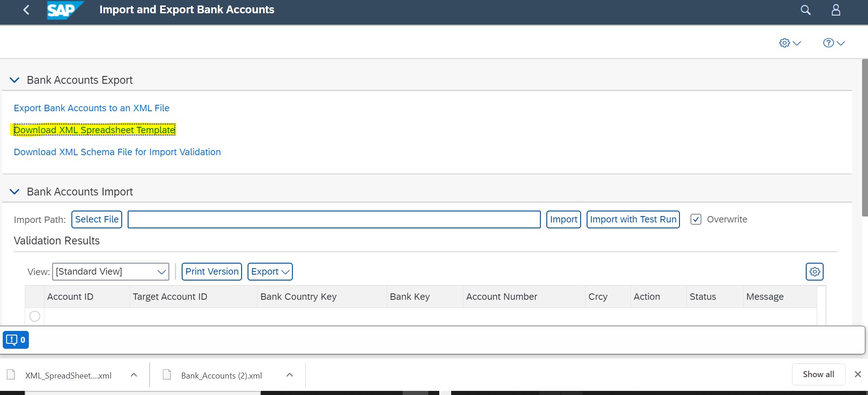Open the Export dropdown button
The width and height of the screenshot is (868, 395).
click(270, 272)
